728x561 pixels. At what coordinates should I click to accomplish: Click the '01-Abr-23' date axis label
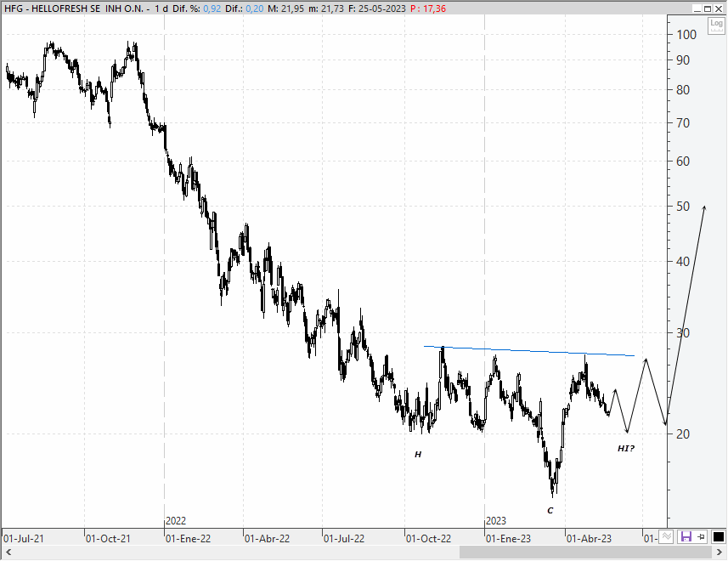pos(590,539)
